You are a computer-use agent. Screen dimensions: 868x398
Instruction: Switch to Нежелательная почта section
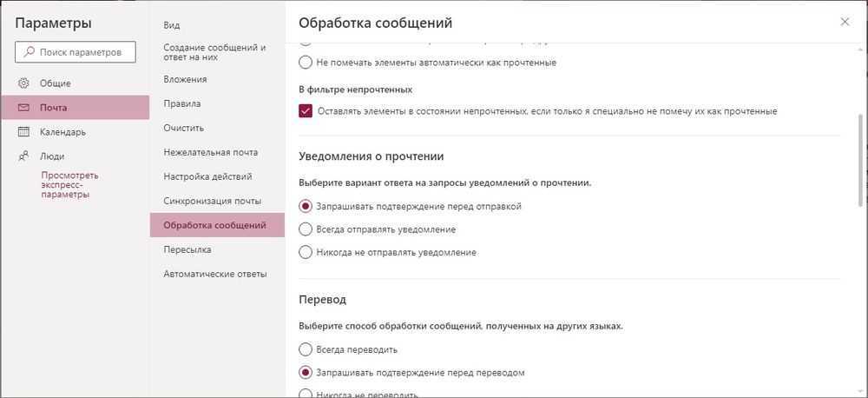(210, 152)
